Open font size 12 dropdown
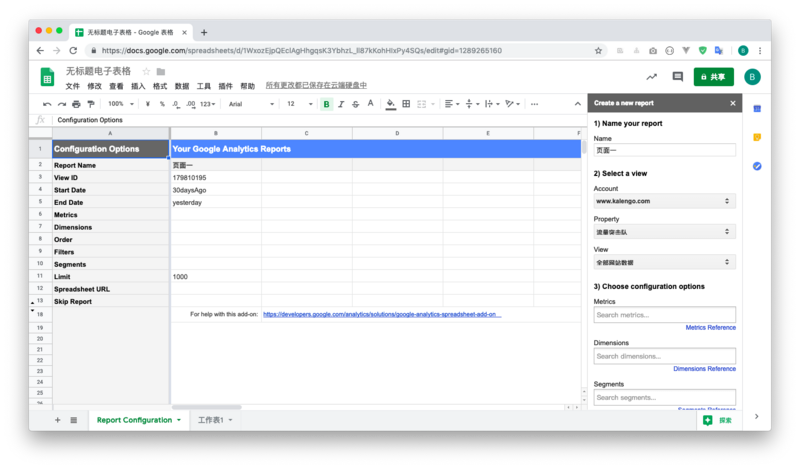 pyautogui.click(x=299, y=104)
